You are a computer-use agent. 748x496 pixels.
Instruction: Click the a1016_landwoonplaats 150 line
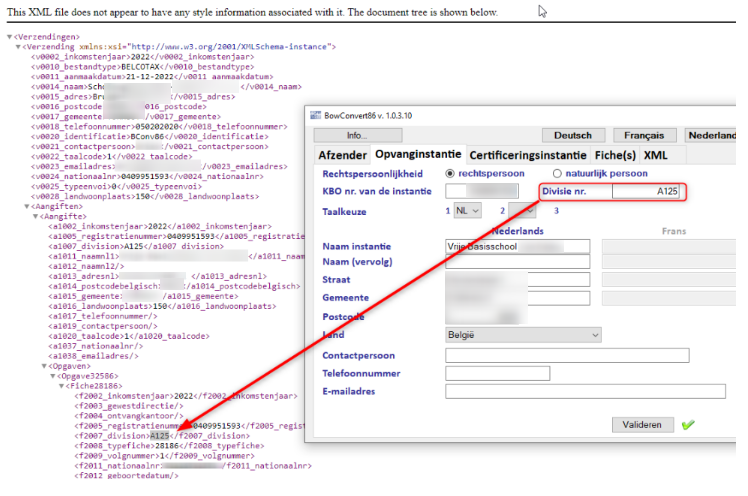tap(162, 306)
